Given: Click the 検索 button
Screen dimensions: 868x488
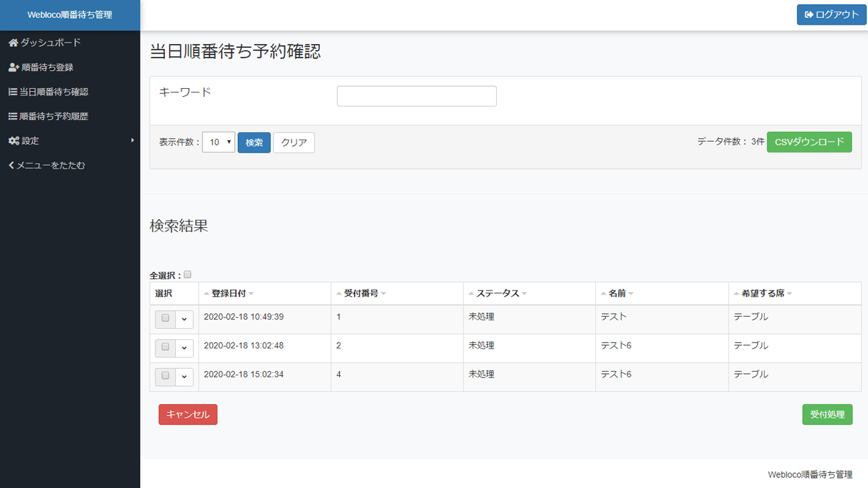Looking at the screenshot, I should click(254, 142).
